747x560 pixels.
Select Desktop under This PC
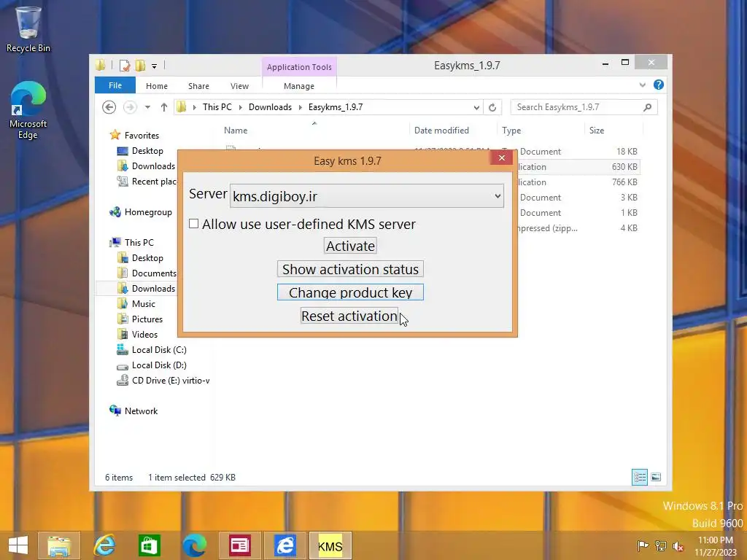point(147,257)
